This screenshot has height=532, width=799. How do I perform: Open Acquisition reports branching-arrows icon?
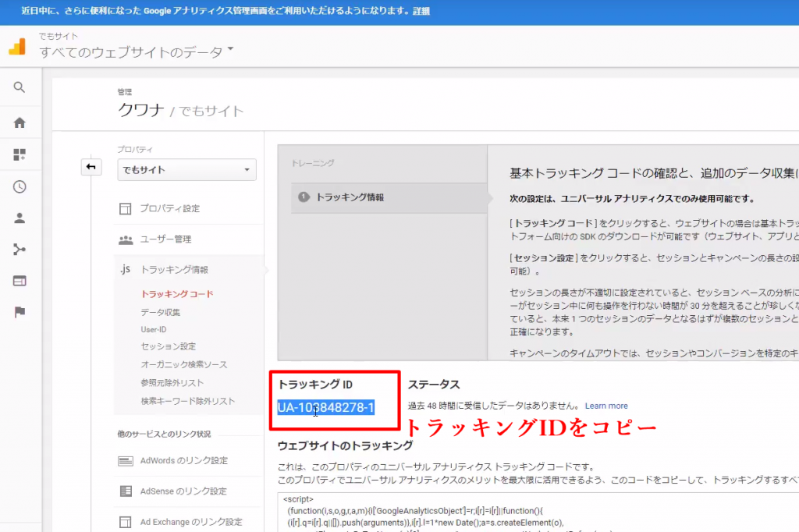[20, 249]
